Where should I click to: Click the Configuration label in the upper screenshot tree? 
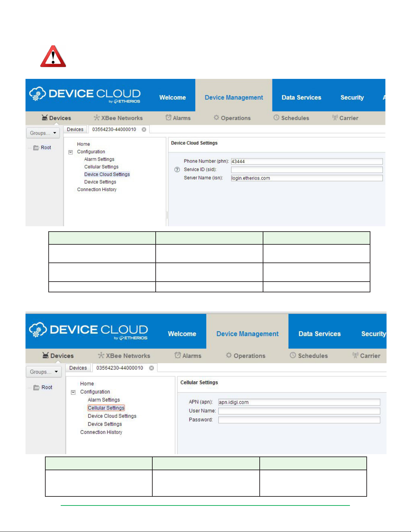91,152
